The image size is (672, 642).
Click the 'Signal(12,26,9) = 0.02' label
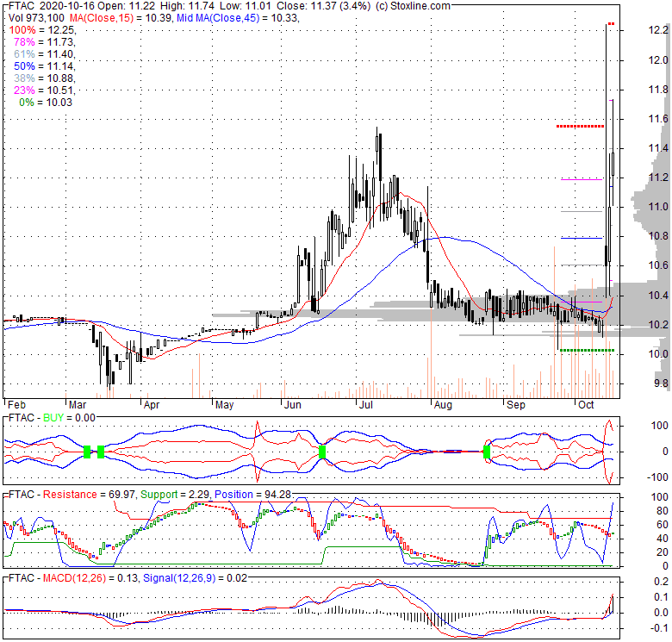point(196,578)
